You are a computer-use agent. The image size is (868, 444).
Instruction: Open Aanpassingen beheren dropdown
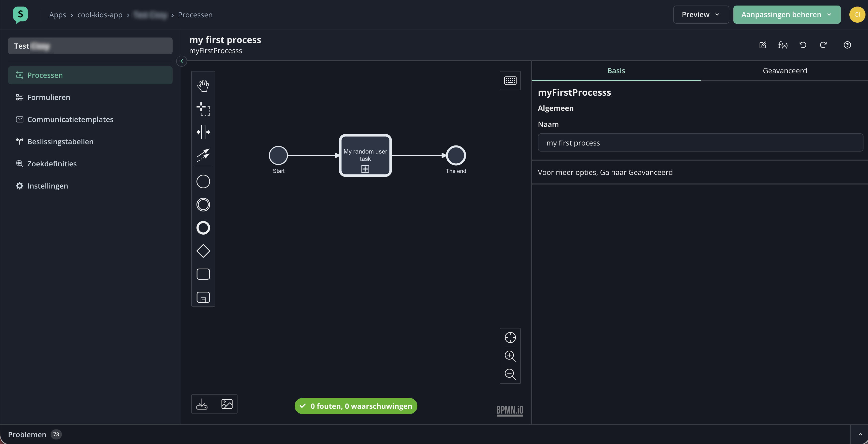(787, 15)
